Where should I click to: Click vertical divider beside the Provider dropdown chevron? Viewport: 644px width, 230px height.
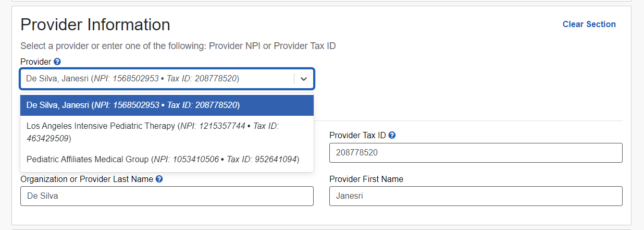click(294, 79)
